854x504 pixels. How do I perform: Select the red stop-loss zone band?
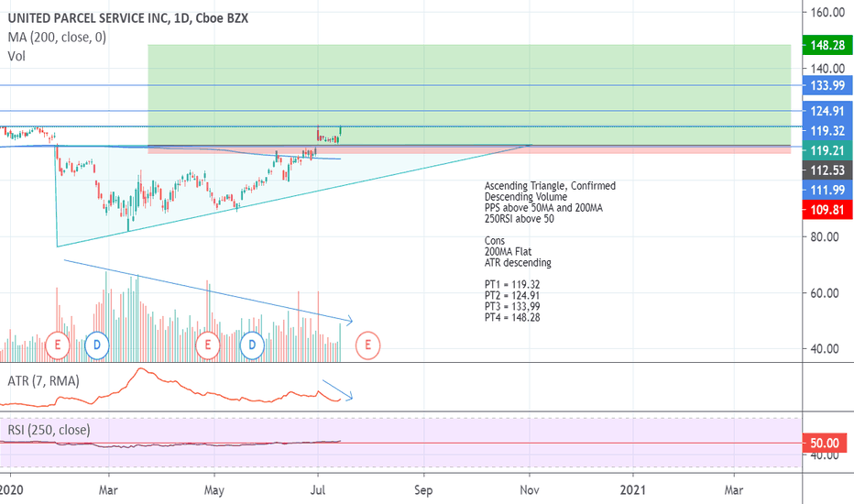tap(468, 150)
